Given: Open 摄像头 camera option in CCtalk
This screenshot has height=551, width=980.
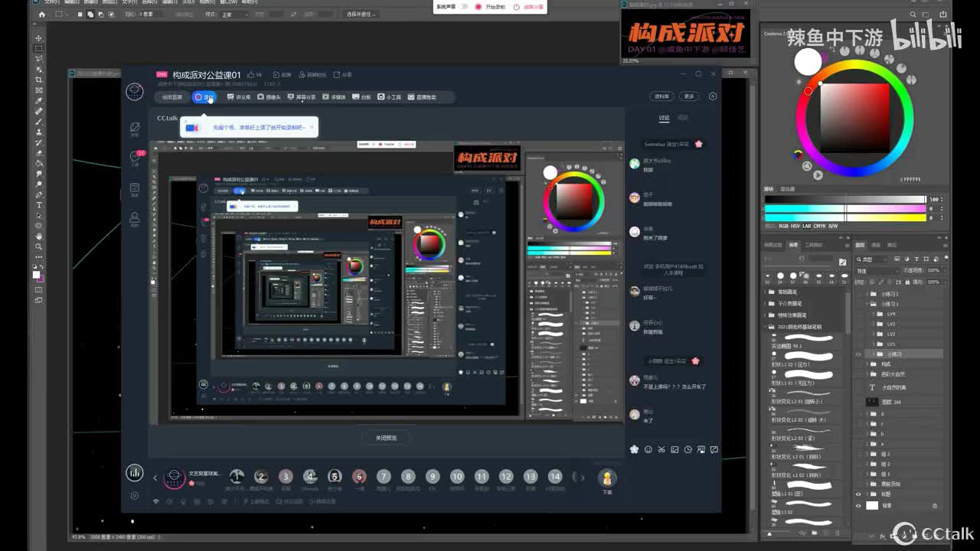Looking at the screenshot, I should (269, 97).
